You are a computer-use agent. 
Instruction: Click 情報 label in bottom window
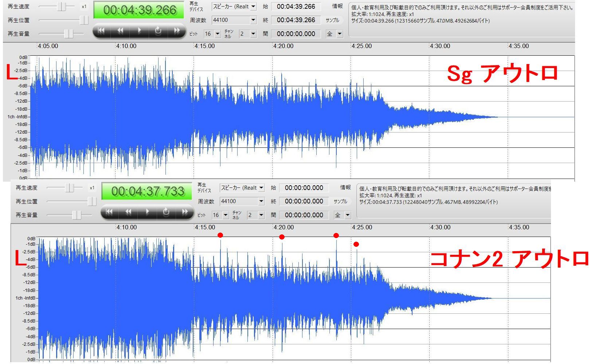345,187
